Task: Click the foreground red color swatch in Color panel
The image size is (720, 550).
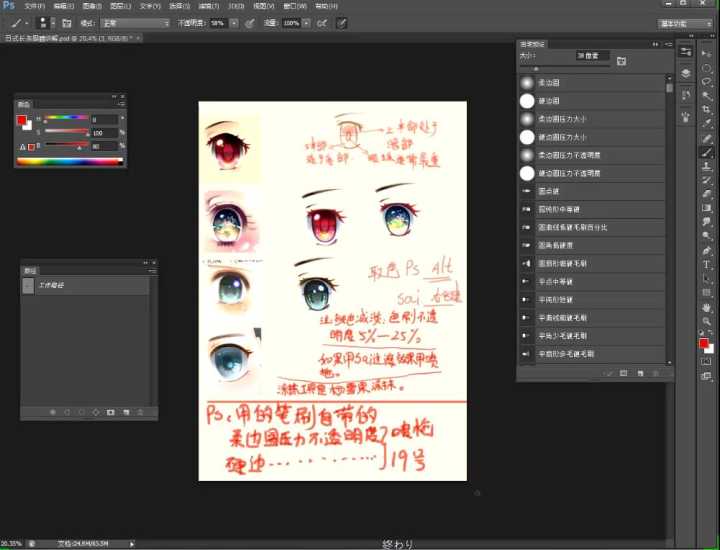Action: pos(22,120)
